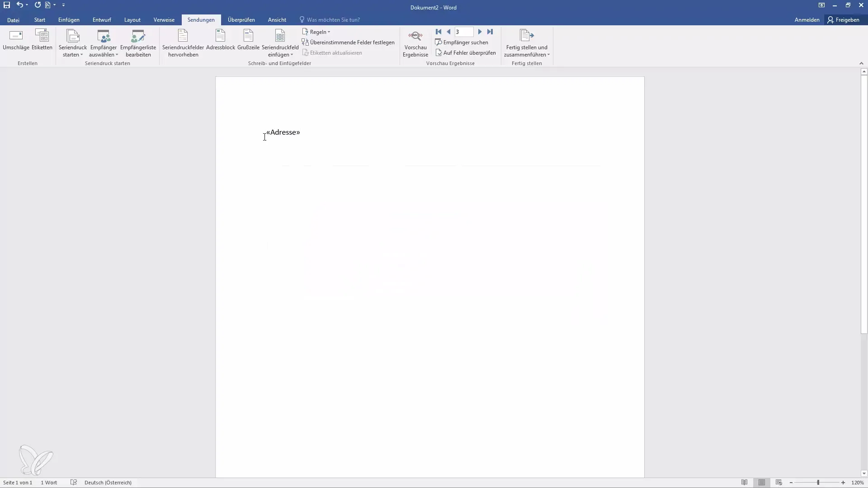Zoom in with the plus button
The image size is (868, 488).
point(843,483)
